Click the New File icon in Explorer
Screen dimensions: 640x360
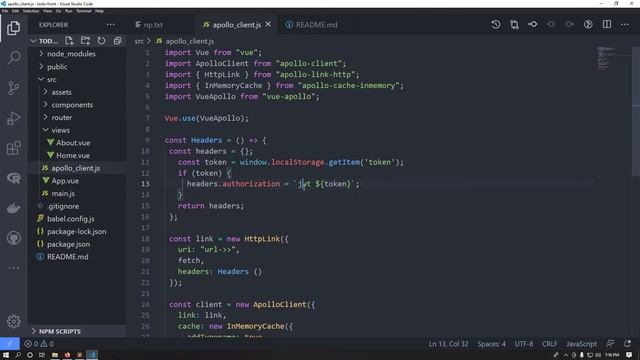69,41
